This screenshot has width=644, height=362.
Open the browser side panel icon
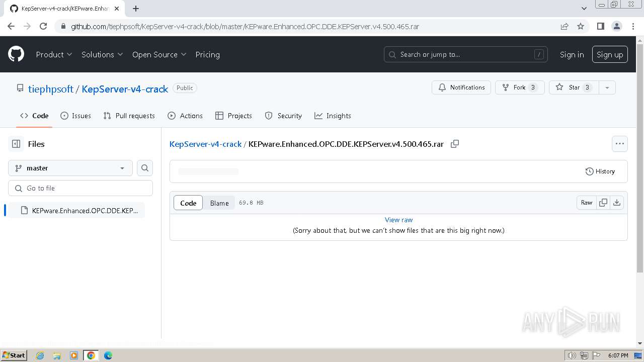point(600,26)
